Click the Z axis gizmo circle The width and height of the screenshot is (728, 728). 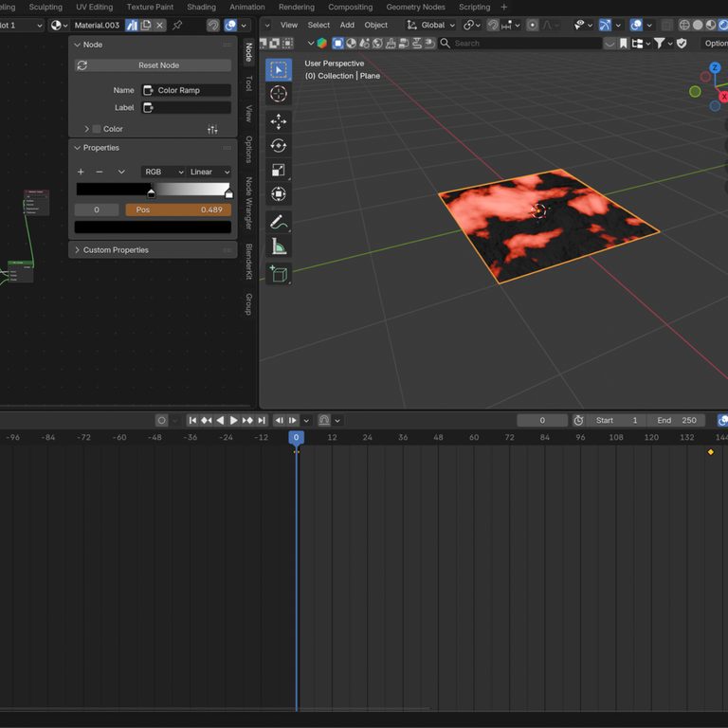point(715,68)
